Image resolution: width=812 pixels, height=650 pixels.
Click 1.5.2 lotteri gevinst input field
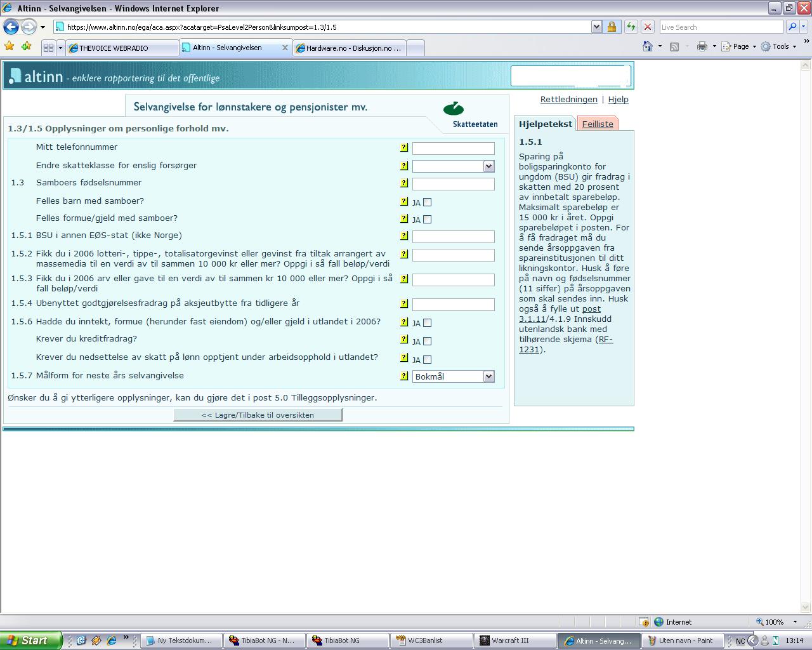tap(453, 255)
